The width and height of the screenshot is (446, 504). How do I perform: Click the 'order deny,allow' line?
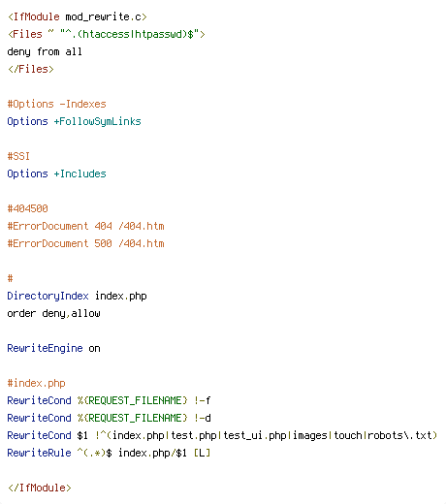pyautogui.click(x=53, y=313)
